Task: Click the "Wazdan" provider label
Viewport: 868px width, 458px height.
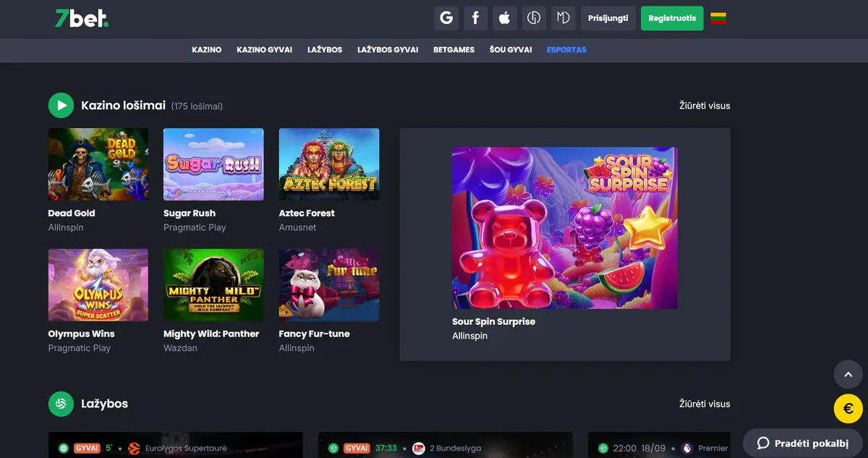Action: (180, 348)
